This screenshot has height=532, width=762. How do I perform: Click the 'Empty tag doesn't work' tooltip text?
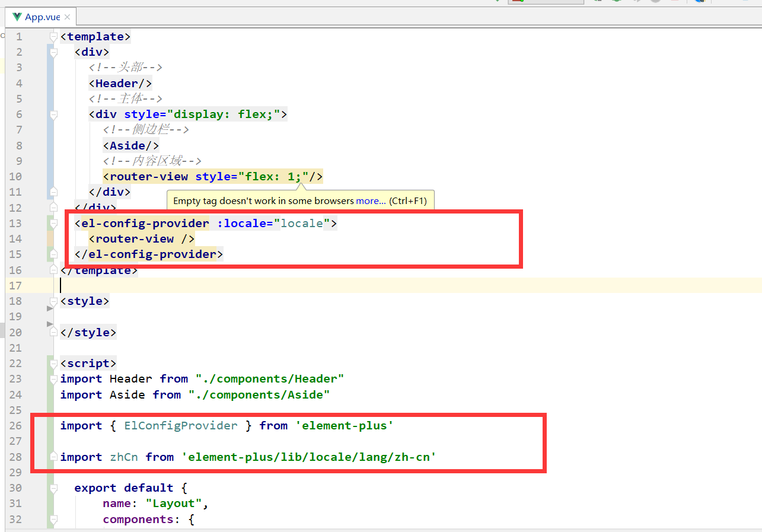pyautogui.click(x=263, y=201)
